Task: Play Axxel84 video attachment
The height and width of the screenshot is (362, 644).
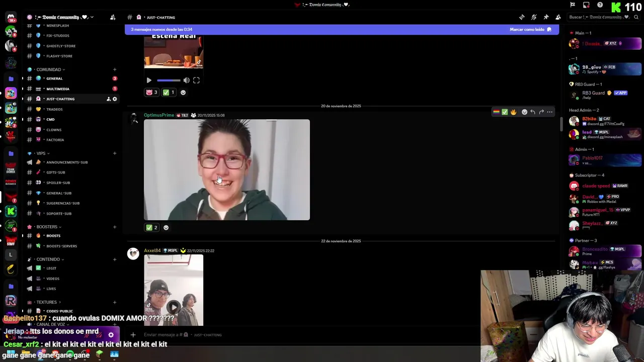Action: coord(174,307)
